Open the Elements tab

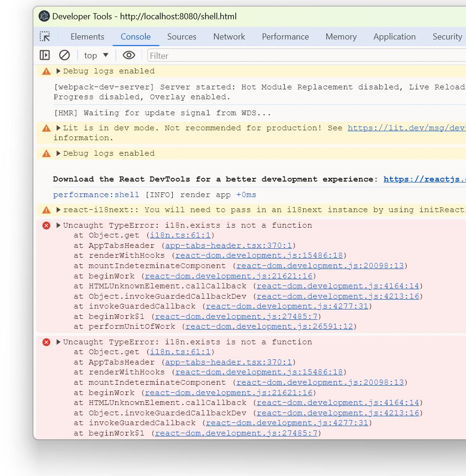87,37
